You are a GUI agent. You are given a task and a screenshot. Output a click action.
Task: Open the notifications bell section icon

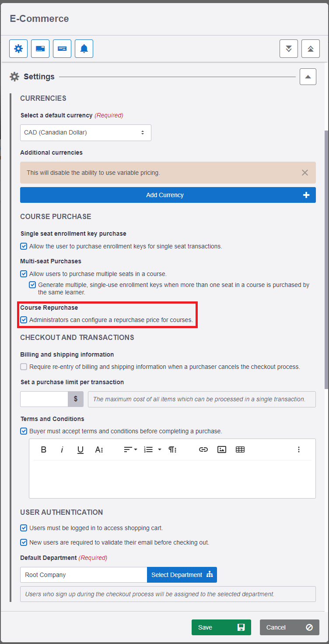84,49
